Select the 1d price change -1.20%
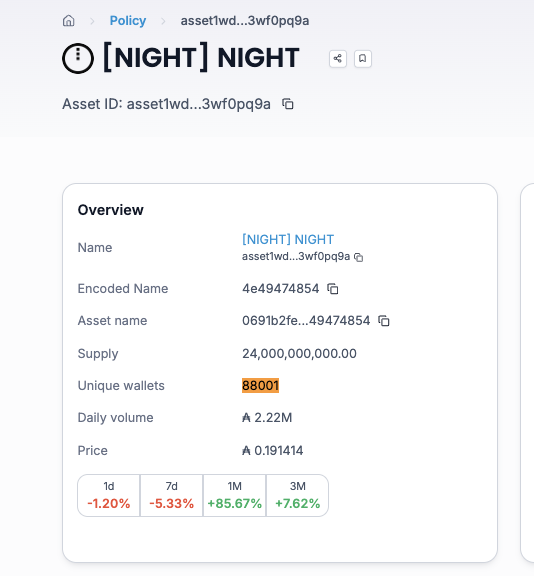The height and width of the screenshot is (576, 534). coord(109,503)
